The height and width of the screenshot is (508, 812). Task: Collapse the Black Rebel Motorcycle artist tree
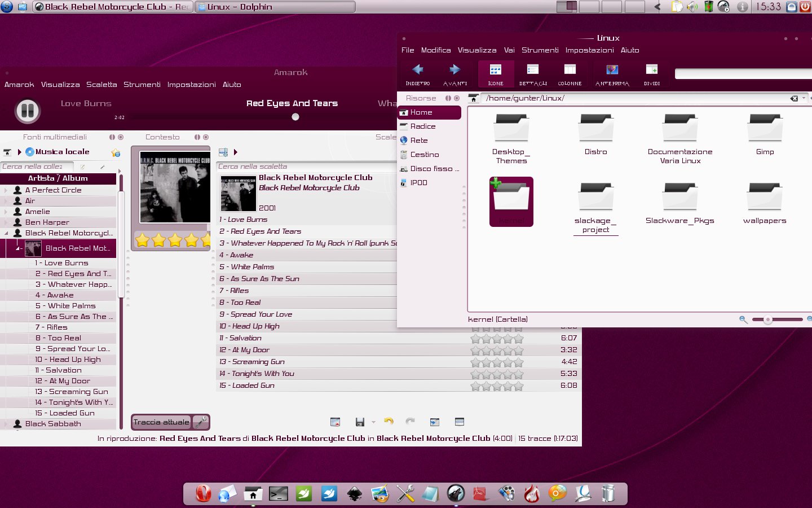(x=7, y=233)
